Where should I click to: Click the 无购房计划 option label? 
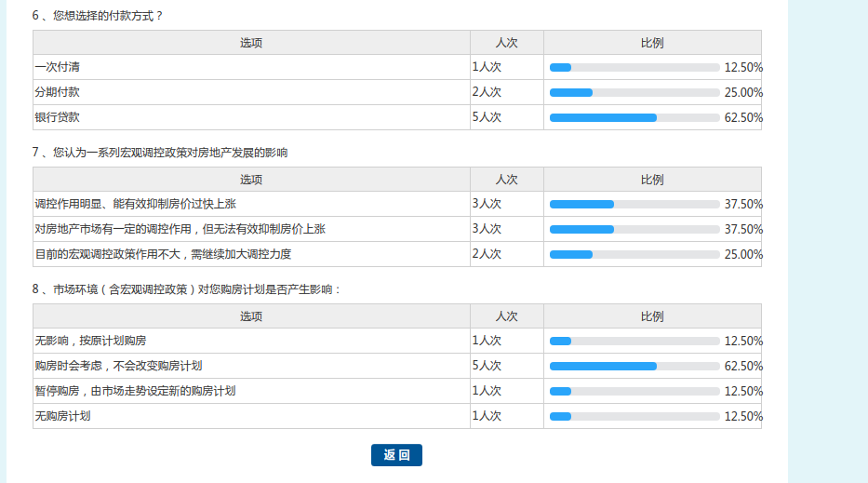click(62, 416)
